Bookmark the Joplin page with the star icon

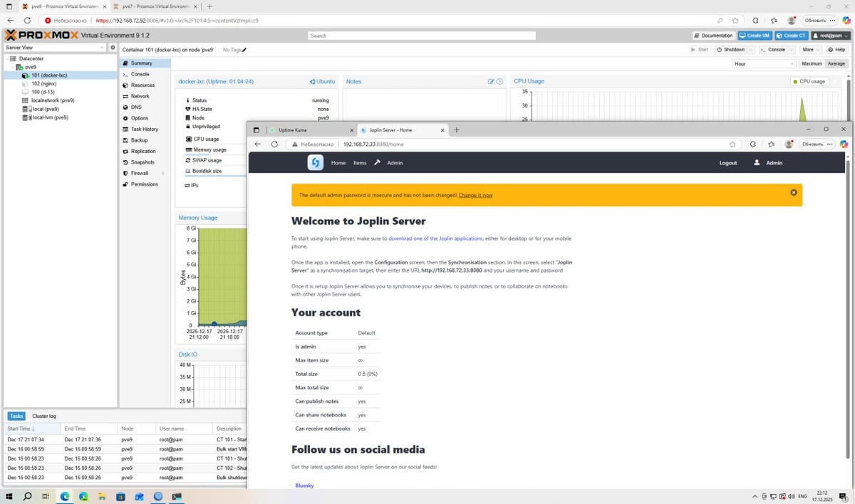732,144
